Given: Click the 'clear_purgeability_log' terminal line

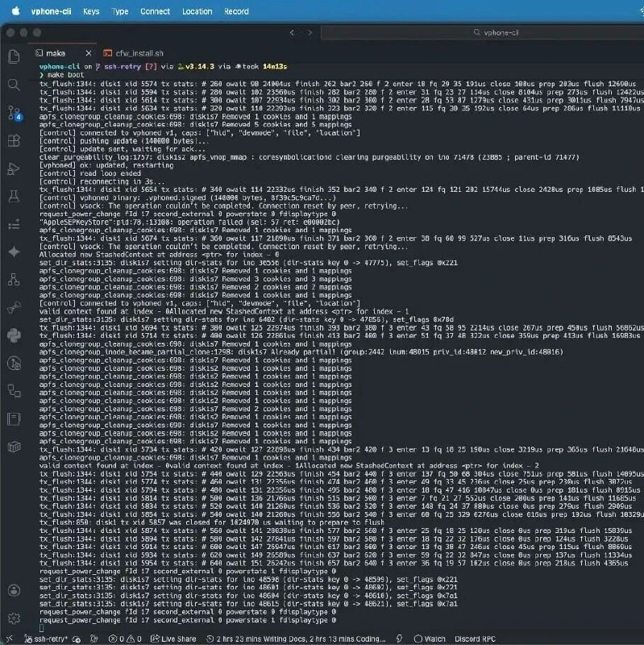Looking at the screenshot, I should click(310, 157).
